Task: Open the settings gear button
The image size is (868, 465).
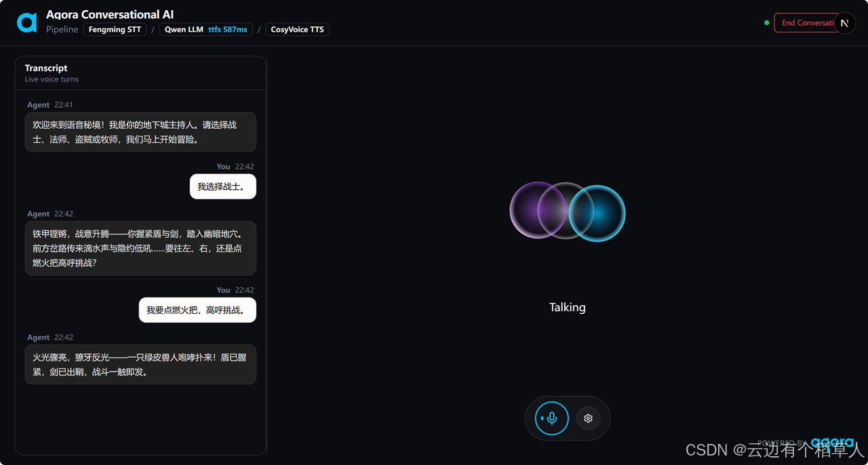Action: tap(588, 418)
